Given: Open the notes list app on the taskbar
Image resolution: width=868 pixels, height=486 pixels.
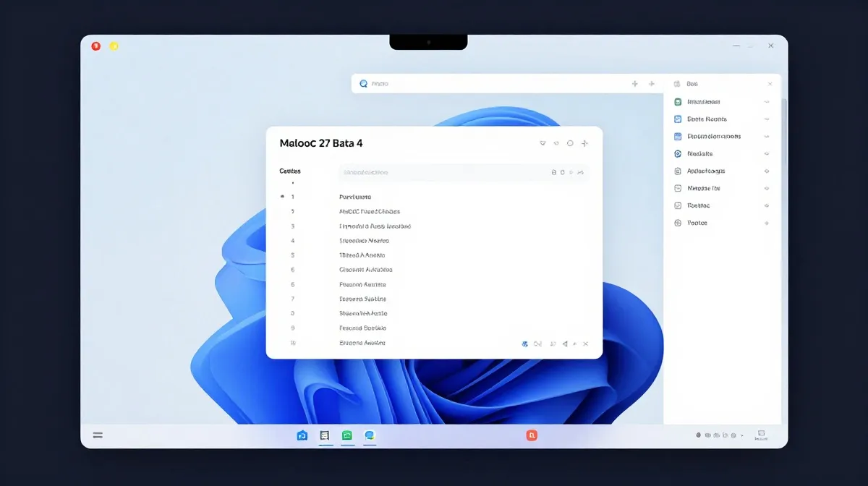Looking at the screenshot, I should click(x=325, y=435).
